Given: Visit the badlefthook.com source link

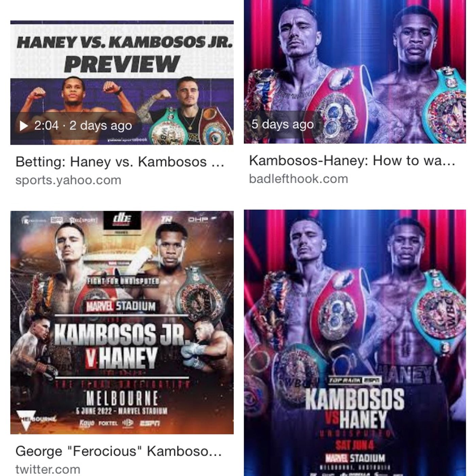Looking at the screenshot, I should (x=299, y=179).
